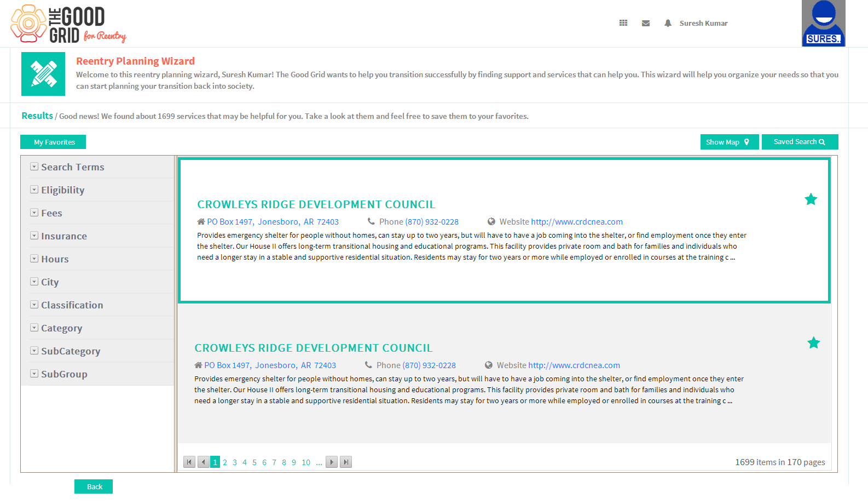Go to first page of results
Screen dimensions: 868x504
189,462
